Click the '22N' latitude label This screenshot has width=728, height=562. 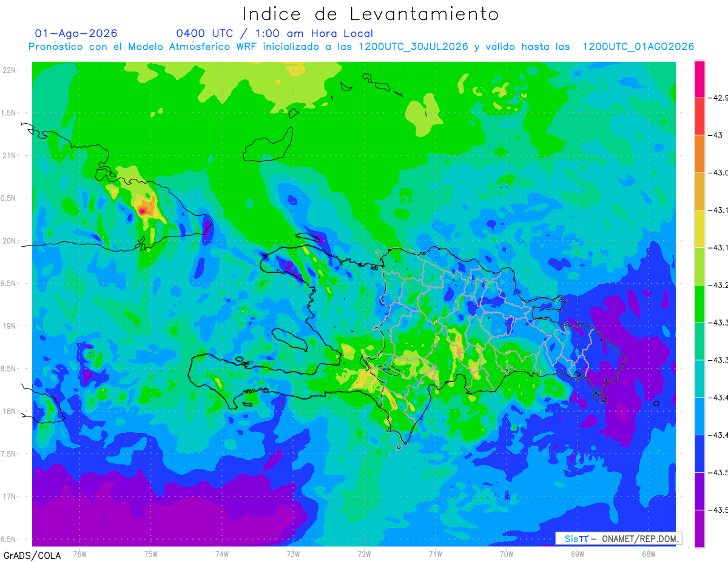[10, 70]
